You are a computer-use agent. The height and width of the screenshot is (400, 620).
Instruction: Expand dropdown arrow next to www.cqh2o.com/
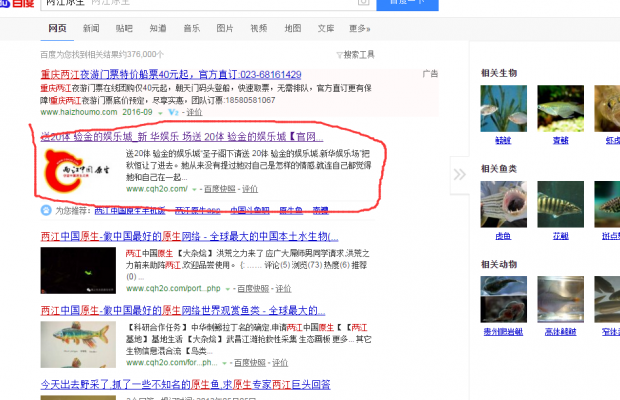pos(194,190)
